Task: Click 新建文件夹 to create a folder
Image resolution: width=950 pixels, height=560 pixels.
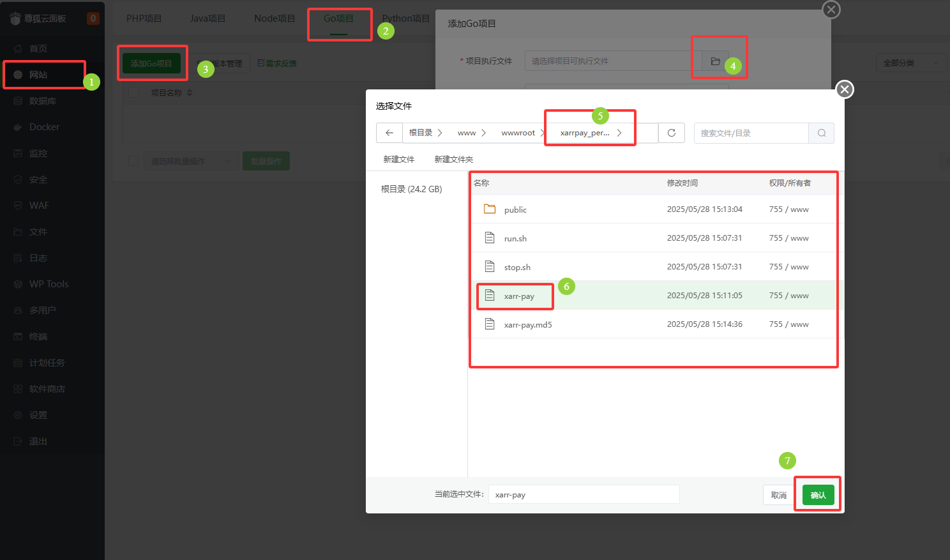Action: 454,160
